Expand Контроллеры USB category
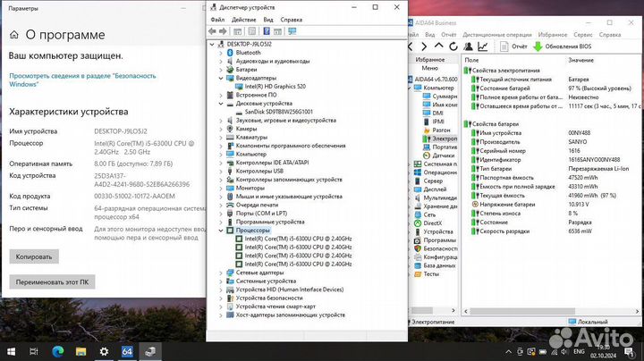 [221, 171]
